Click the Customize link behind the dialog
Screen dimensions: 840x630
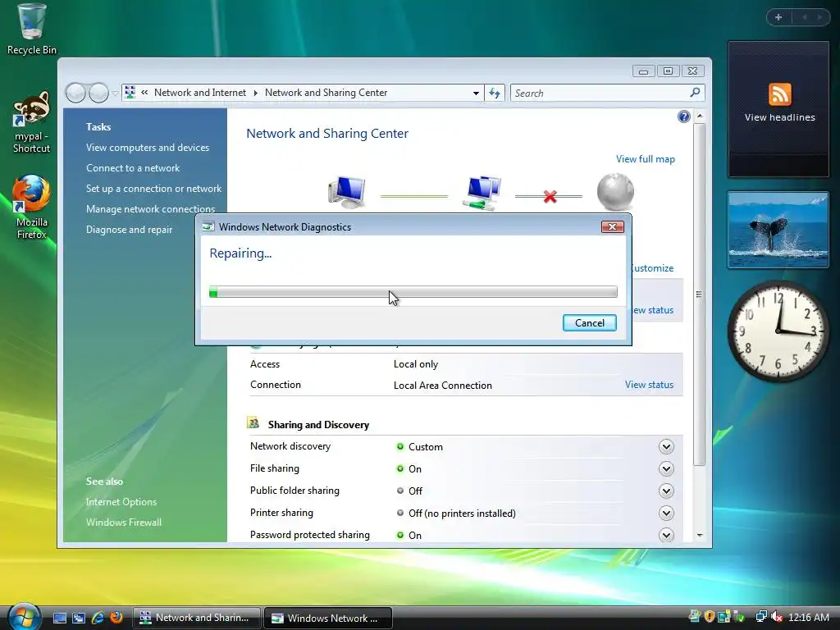[653, 268]
